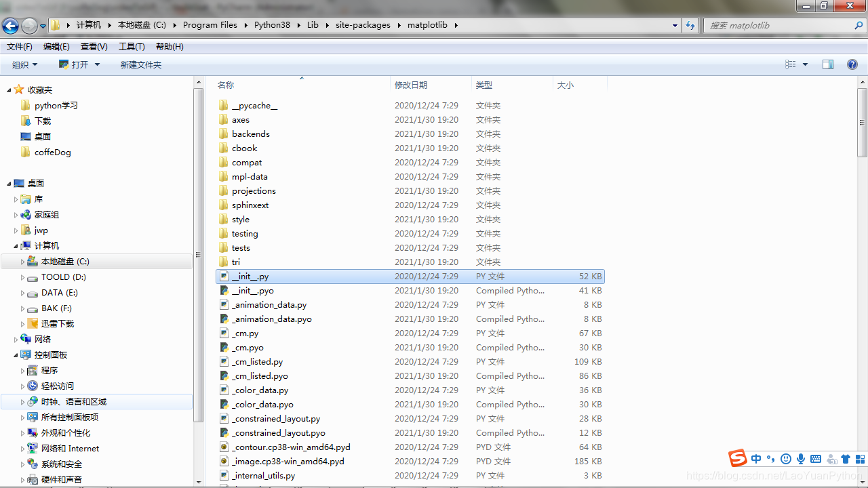868x488 pixels.
Task: Click the Sogou input method S icon
Action: 737,458
